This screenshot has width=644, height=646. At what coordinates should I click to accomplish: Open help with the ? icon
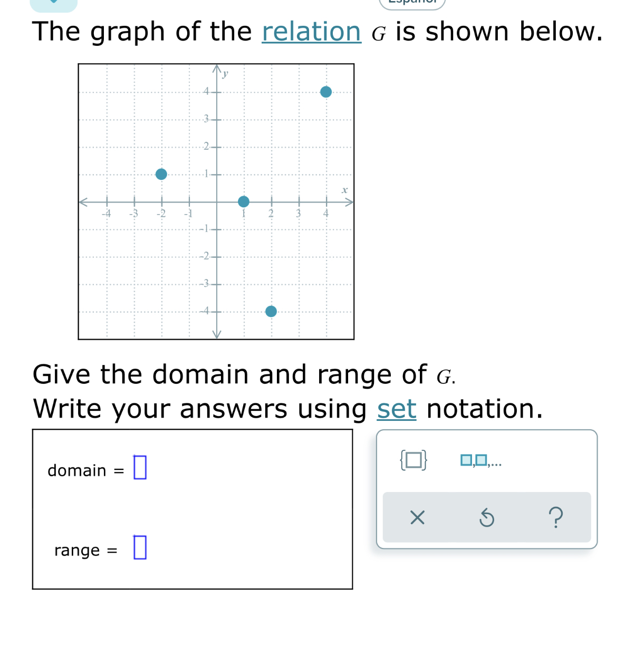[557, 517]
